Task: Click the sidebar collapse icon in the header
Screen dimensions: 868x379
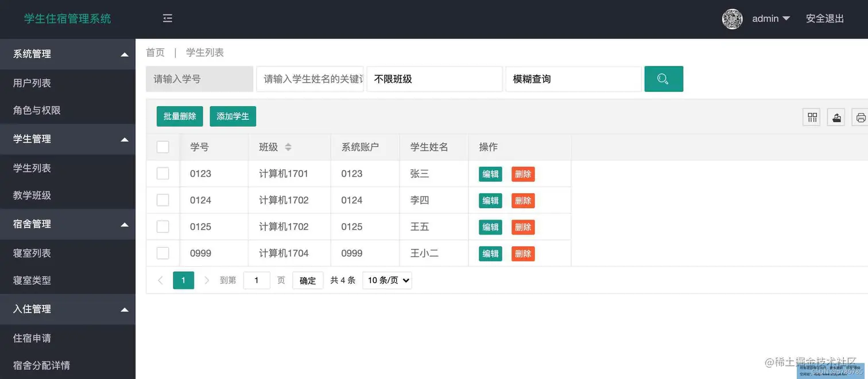Action: tap(167, 18)
